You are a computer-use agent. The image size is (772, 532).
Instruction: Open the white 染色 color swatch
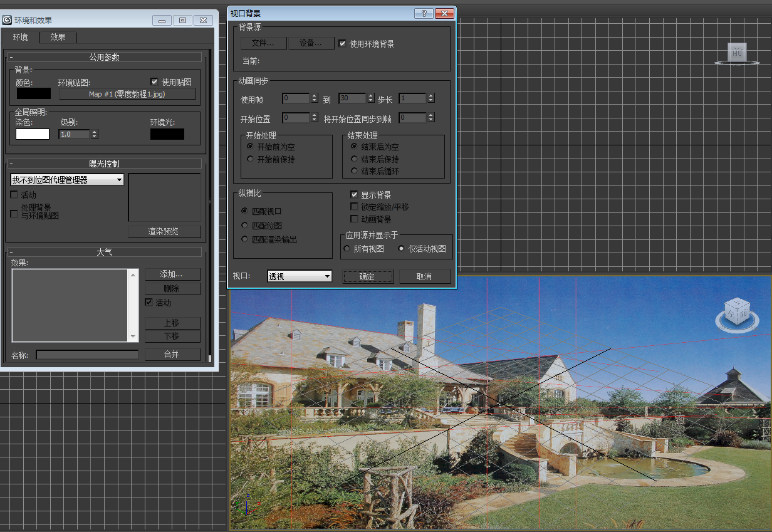(33, 134)
